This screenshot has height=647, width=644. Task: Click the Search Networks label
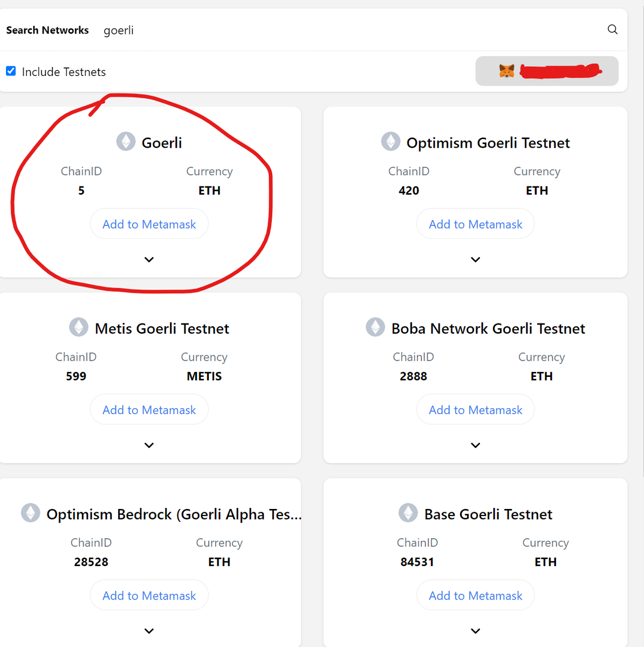coord(47,30)
